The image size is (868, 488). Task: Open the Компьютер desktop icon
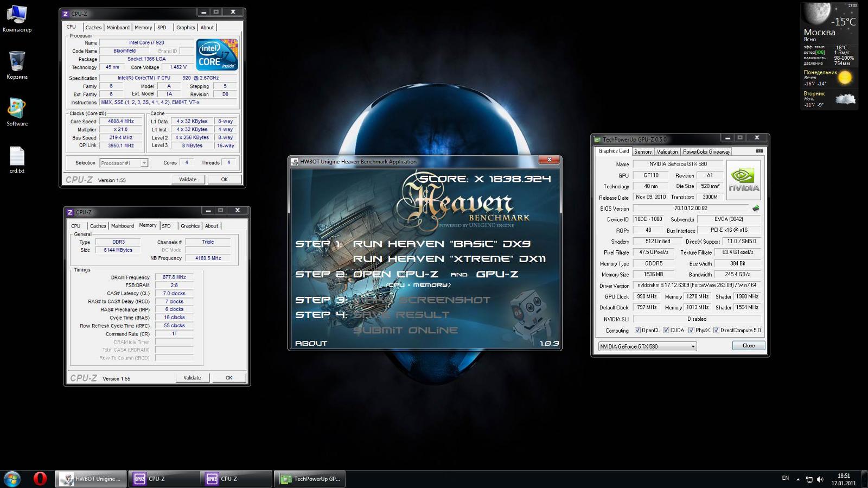[x=17, y=18]
